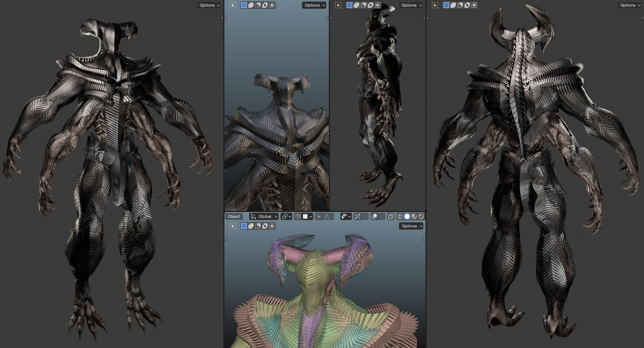Select the Subtract select mode icon

pyautogui.click(x=258, y=226)
